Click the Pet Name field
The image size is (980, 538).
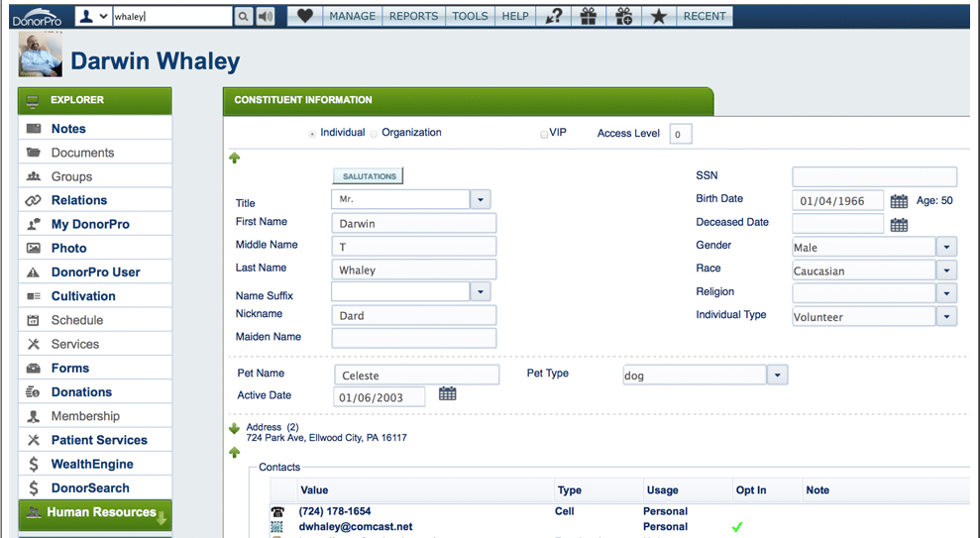coord(416,375)
